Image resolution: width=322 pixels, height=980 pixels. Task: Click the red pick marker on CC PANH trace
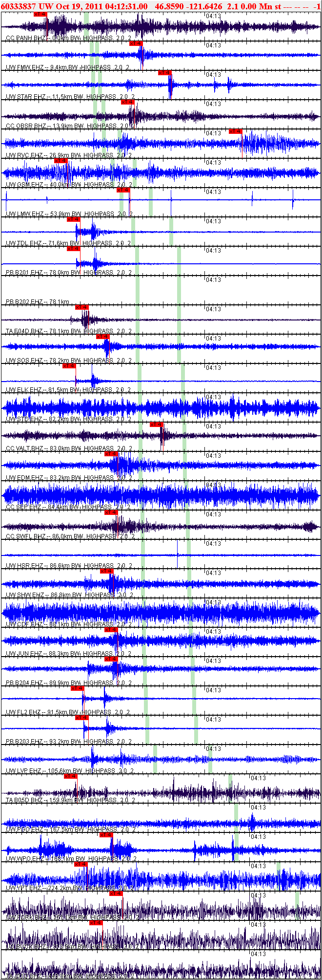click(40, 14)
